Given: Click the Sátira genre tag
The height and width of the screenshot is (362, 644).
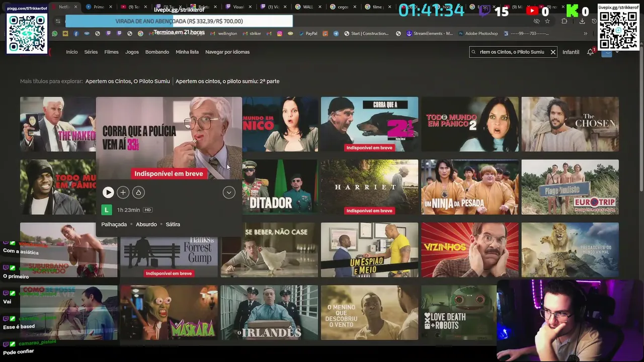Looking at the screenshot, I should coord(173,224).
